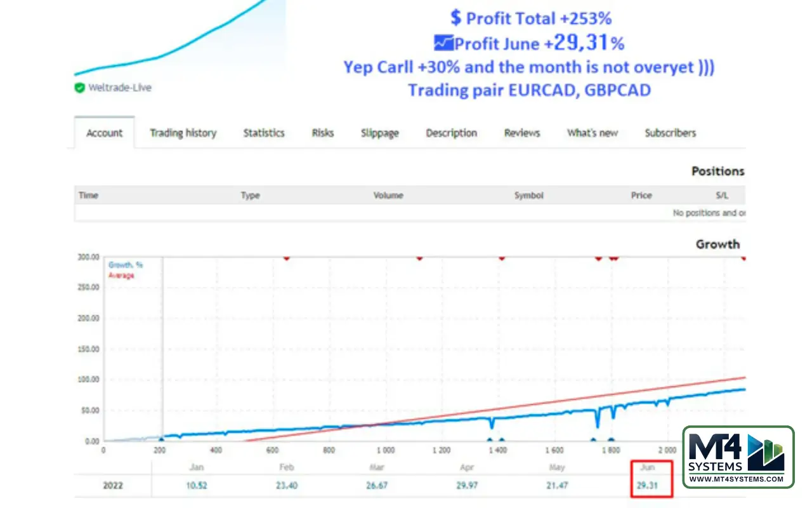
Task: Sort positions by Time column header
Action: pyautogui.click(x=88, y=196)
